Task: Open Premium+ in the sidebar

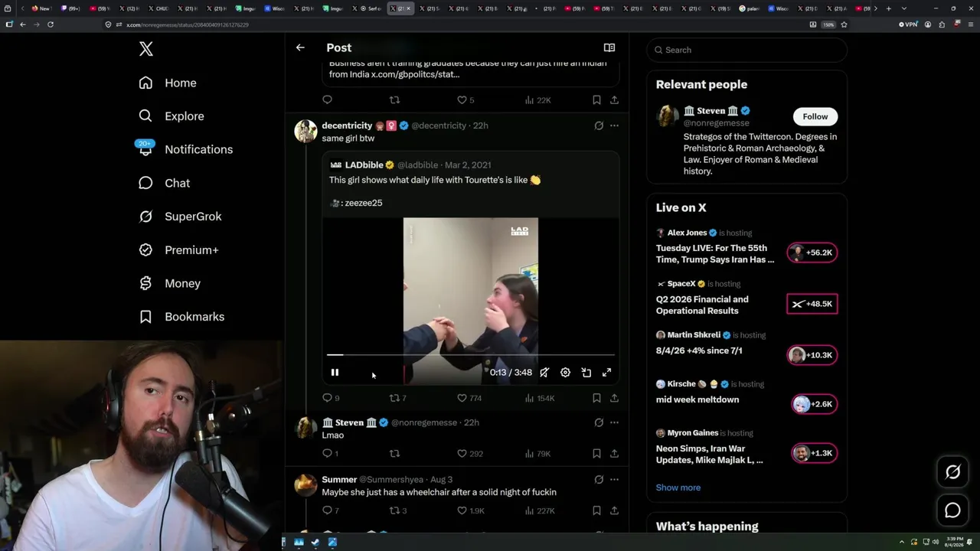Action: (x=178, y=250)
